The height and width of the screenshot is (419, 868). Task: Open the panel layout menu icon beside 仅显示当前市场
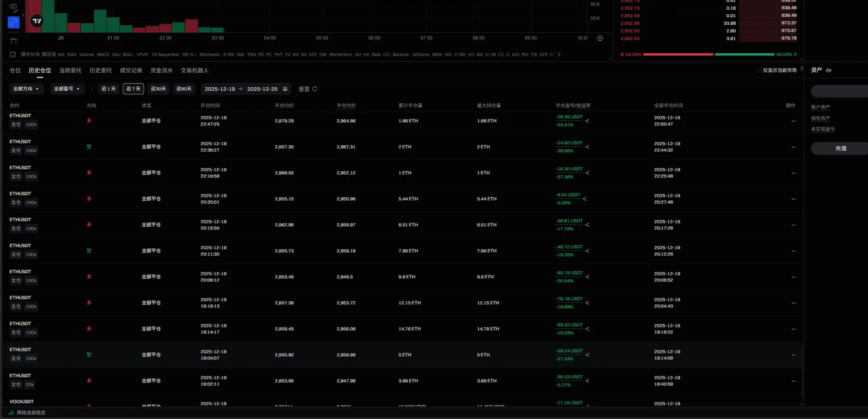pyautogui.click(x=802, y=69)
